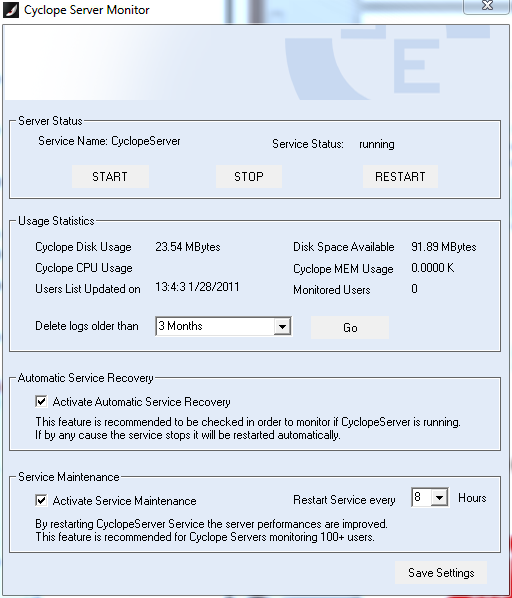The width and height of the screenshot is (512, 598).
Task: Open the Restart Service every hours dropdown
Action: 439,497
